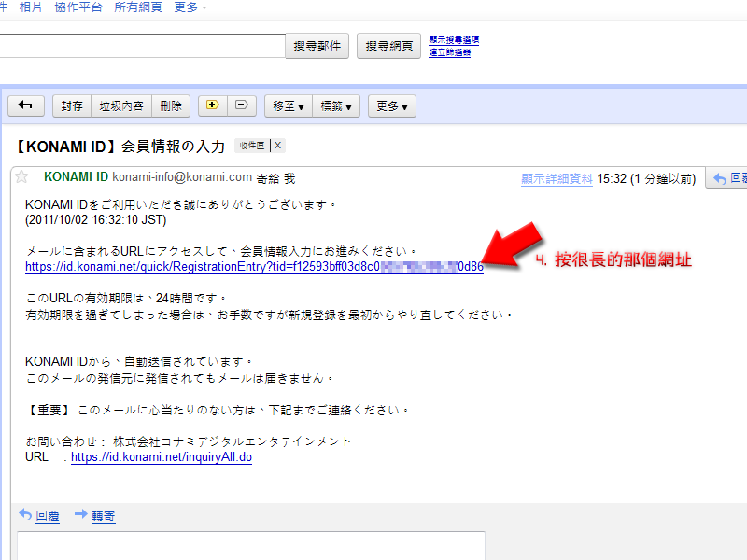Click the 收件匣 label tag

[252, 146]
